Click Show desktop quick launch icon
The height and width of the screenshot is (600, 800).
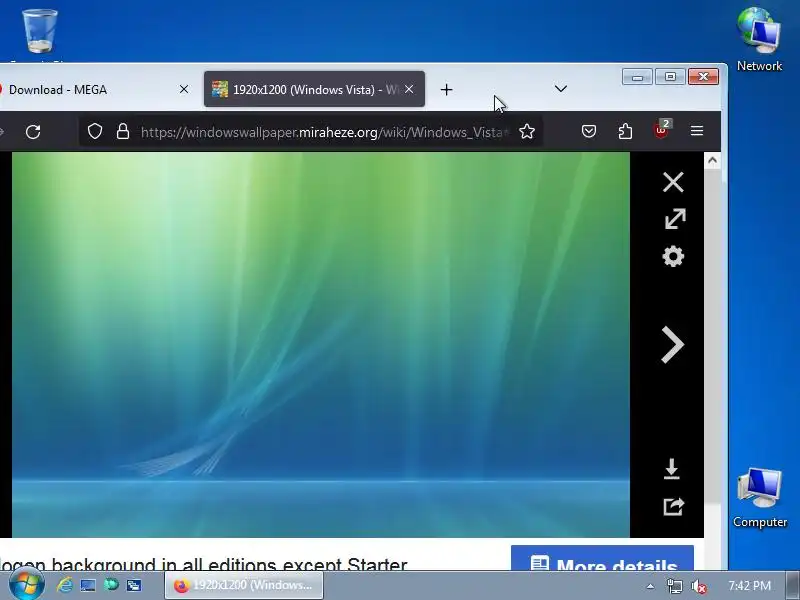coord(88,585)
